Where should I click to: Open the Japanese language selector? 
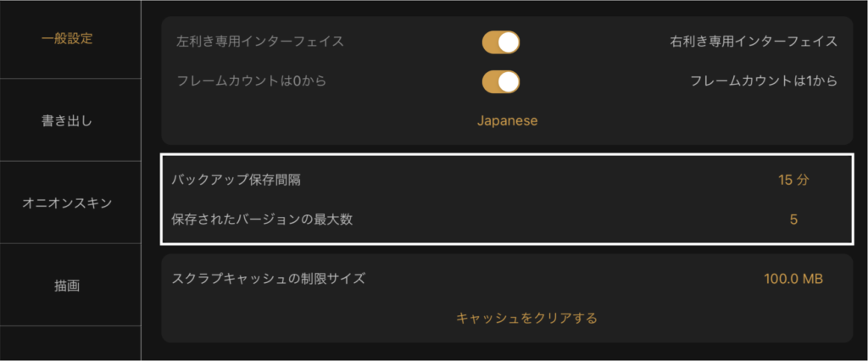tap(507, 120)
